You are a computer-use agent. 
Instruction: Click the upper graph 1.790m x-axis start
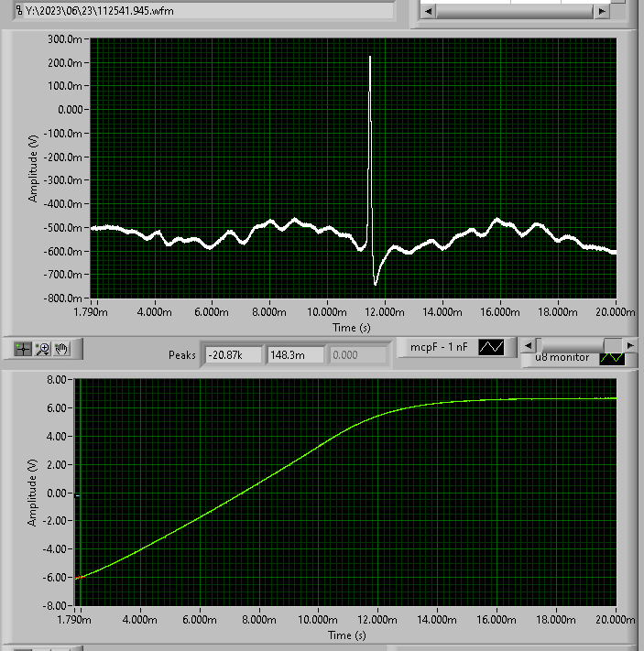pyautogui.click(x=91, y=312)
